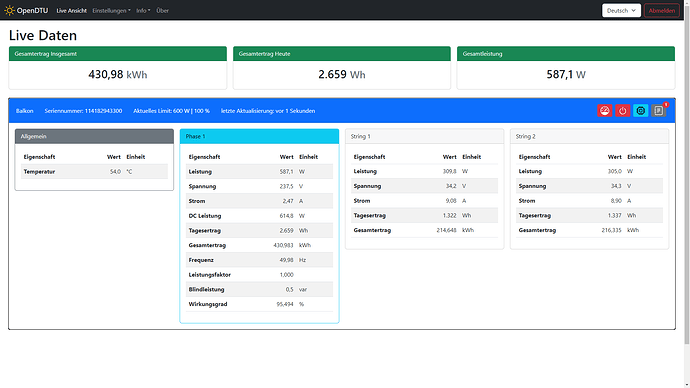690x388 pixels.
Task: Click the Phase 1 panel header
Action: pyautogui.click(x=259, y=136)
